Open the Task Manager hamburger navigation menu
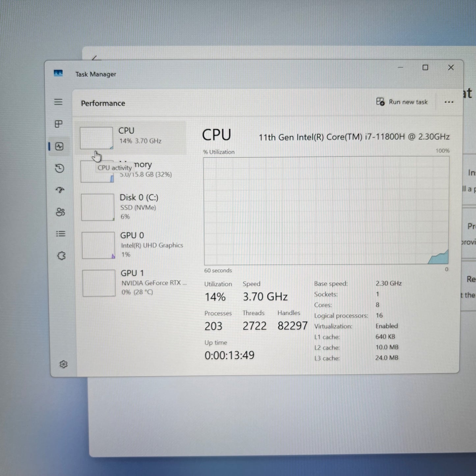 tap(58, 102)
